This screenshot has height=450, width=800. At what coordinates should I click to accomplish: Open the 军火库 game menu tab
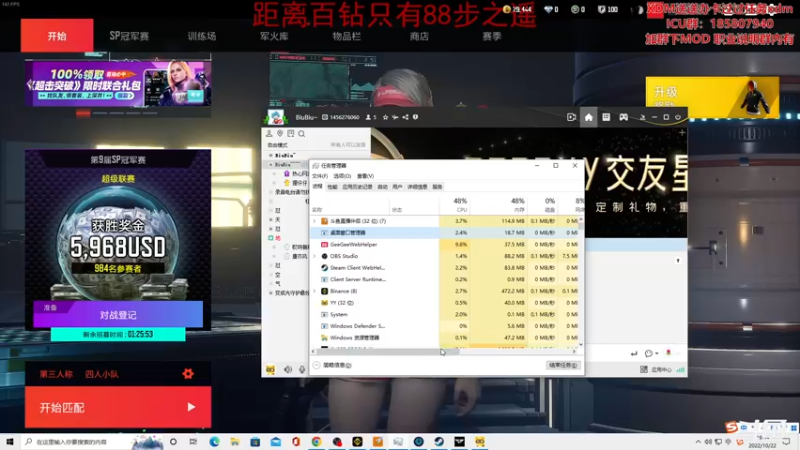click(x=274, y=36)
